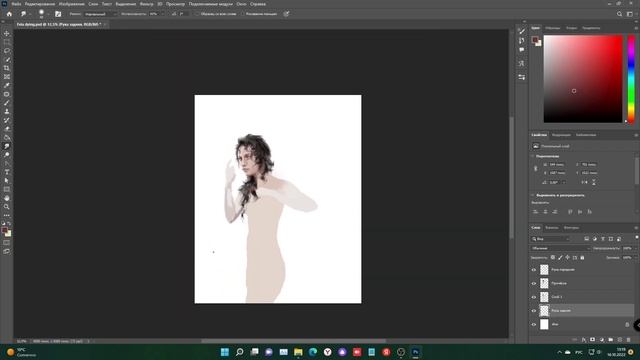Add a layer mask to the layer

pos(592,340)
